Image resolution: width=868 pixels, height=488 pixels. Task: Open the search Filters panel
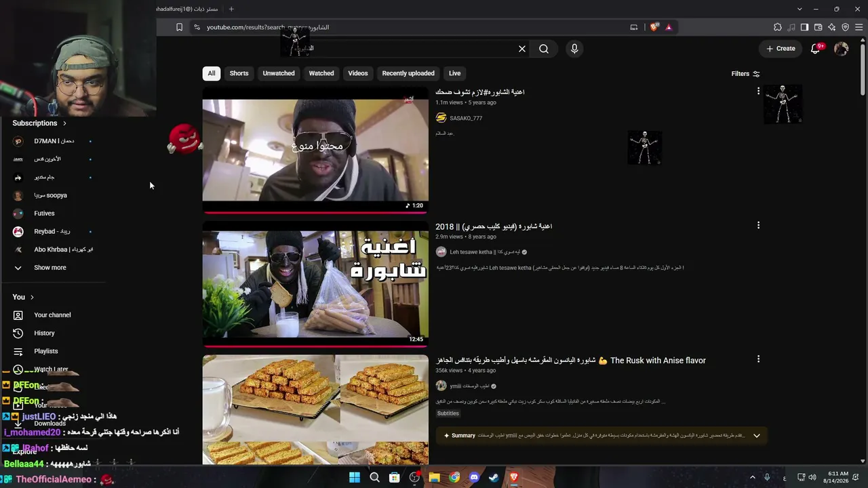point(745,74)
